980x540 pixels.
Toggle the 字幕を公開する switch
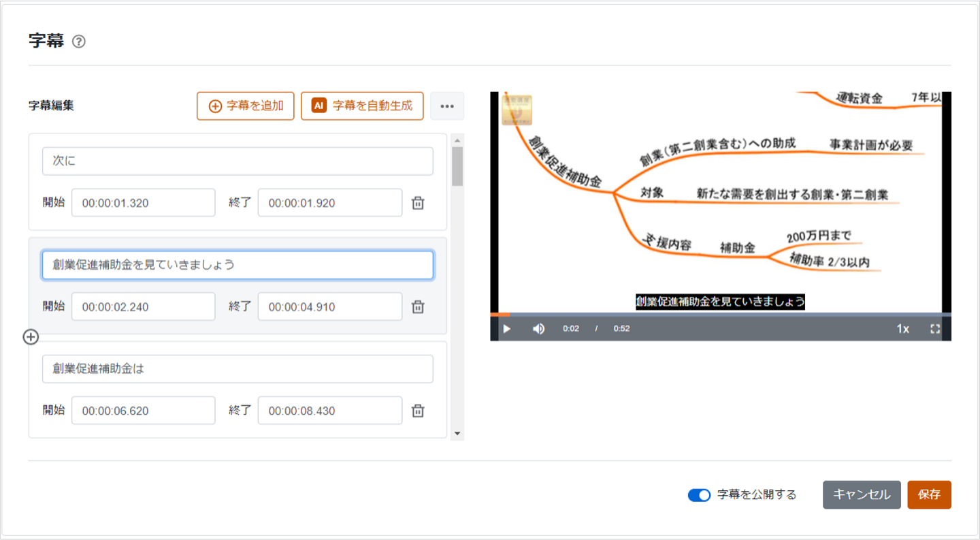[x=699, y=495]
